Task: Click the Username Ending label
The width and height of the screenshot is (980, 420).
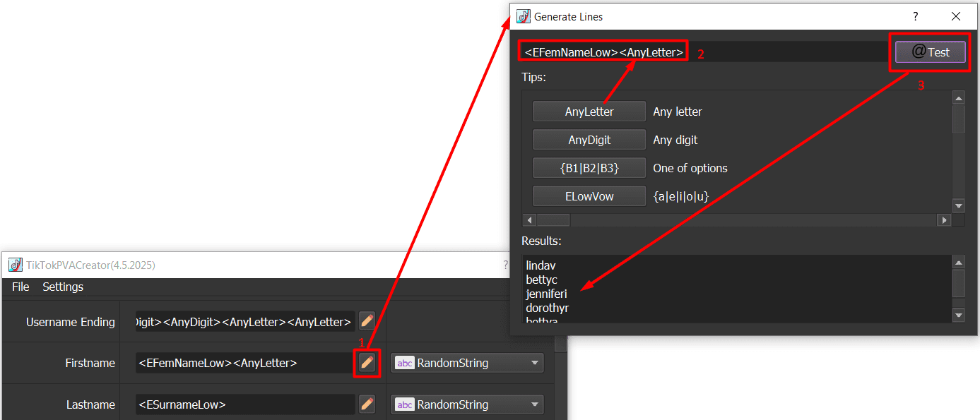Action: (71, 322)
